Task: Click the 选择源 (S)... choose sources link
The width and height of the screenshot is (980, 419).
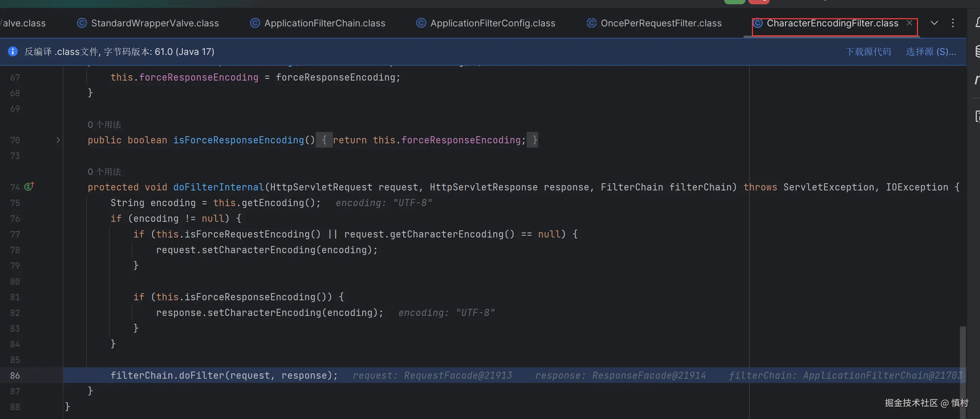Action: pos(930,51)
